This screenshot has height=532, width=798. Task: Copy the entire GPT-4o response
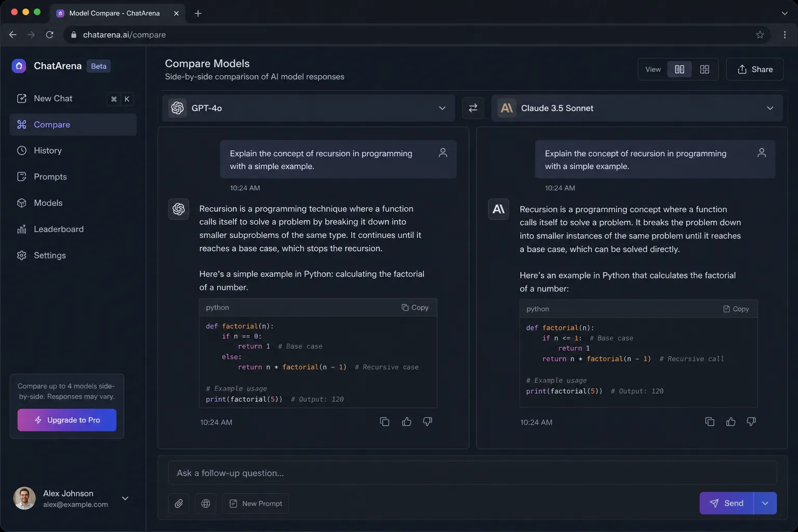(384, 422)
